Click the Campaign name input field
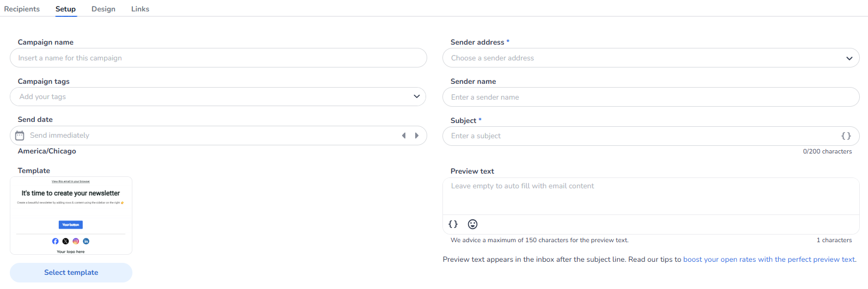Viewport: 868px width, 289px height. coord(218,58)
